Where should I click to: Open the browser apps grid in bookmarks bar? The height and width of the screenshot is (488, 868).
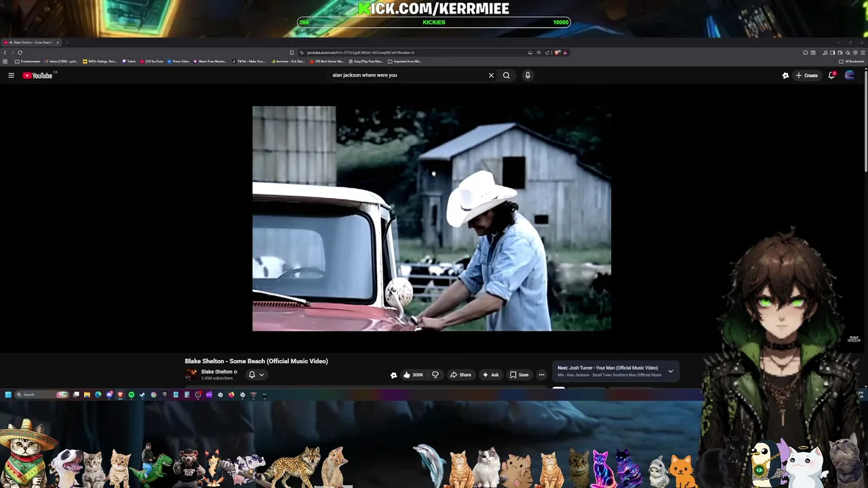(x=5, y=61)
